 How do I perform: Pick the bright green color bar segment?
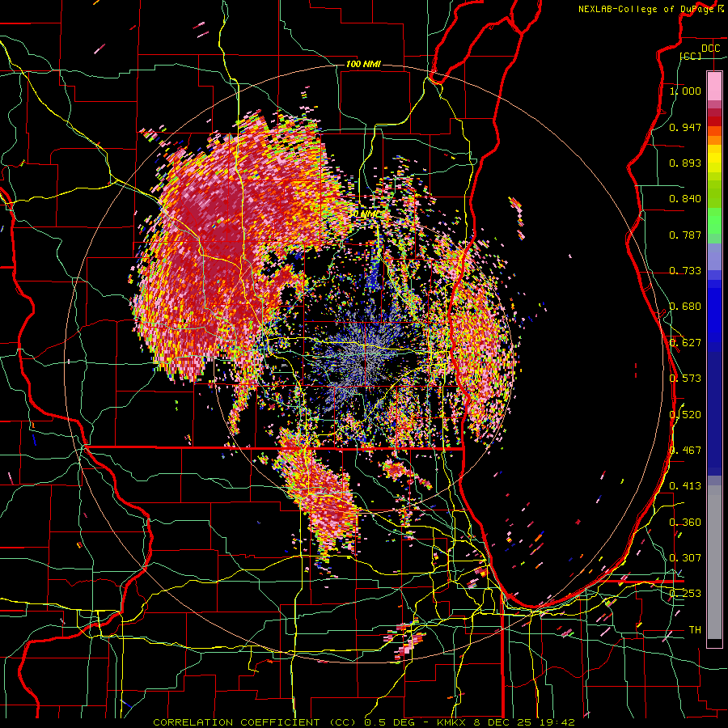pyautogui.click(x=714, y=221)
